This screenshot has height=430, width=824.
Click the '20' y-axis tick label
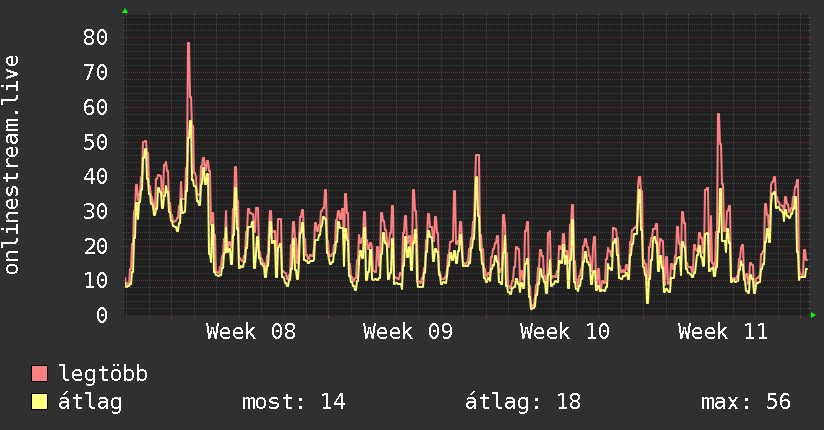96,246
